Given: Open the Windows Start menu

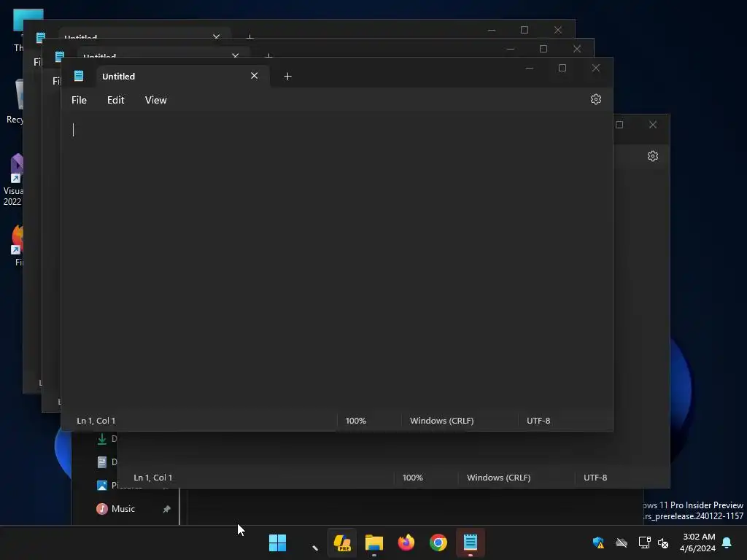Looking at the screenshot, I should pos(277,542).
